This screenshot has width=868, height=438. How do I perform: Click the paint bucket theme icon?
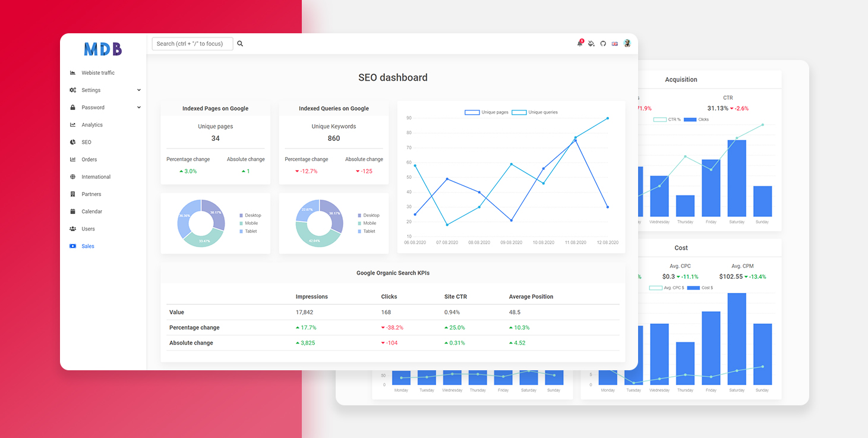pyautogui.click(x=591, y=43)
